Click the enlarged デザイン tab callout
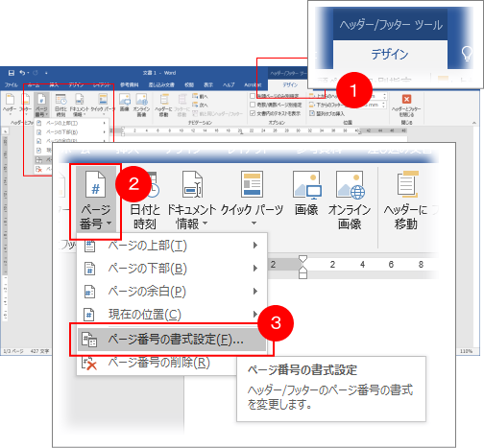The width and height of the screenshot is (484, 448). [x=390, y=54]
